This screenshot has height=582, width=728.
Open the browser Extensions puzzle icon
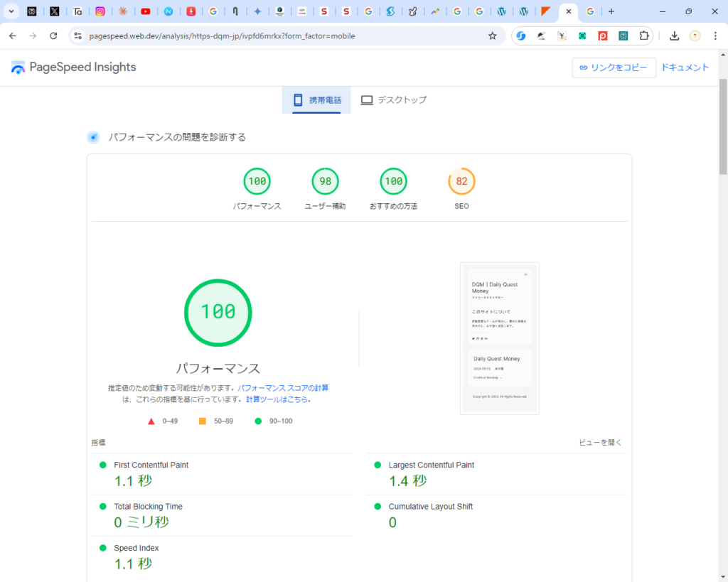644,36
